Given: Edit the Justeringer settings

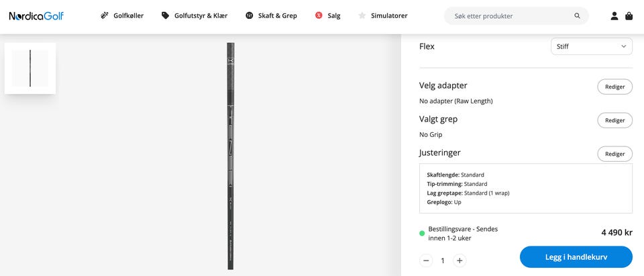Looking at the screenshot, I should pos(615,154).
